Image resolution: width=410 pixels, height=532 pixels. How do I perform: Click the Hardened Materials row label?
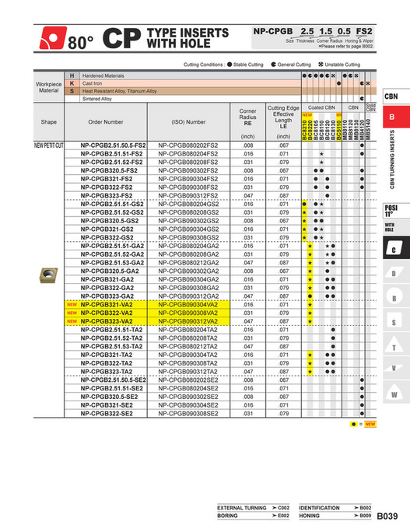(103, 75)
